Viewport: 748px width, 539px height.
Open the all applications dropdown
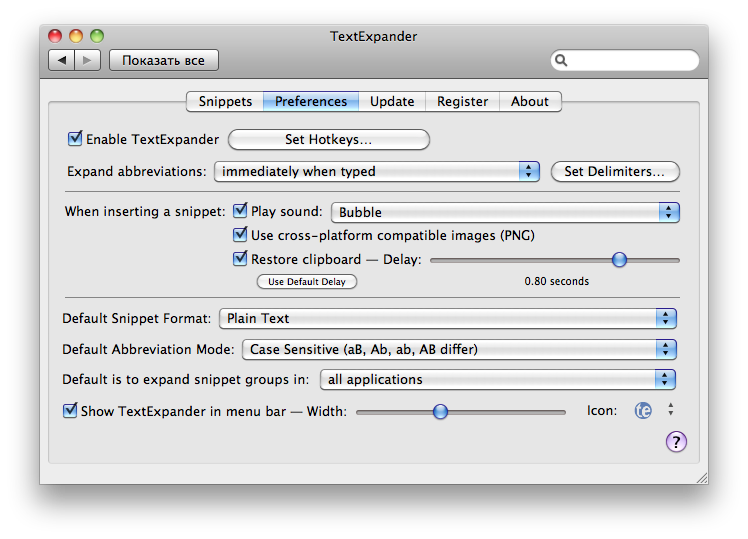(498, 380)
